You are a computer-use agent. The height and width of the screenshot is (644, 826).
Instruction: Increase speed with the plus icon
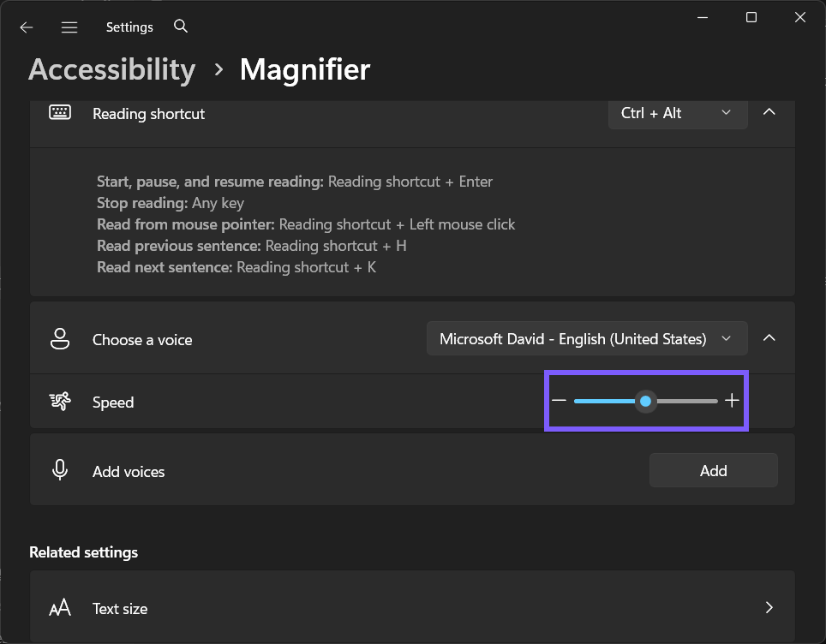pyautogui.click(x=732, y=401)
